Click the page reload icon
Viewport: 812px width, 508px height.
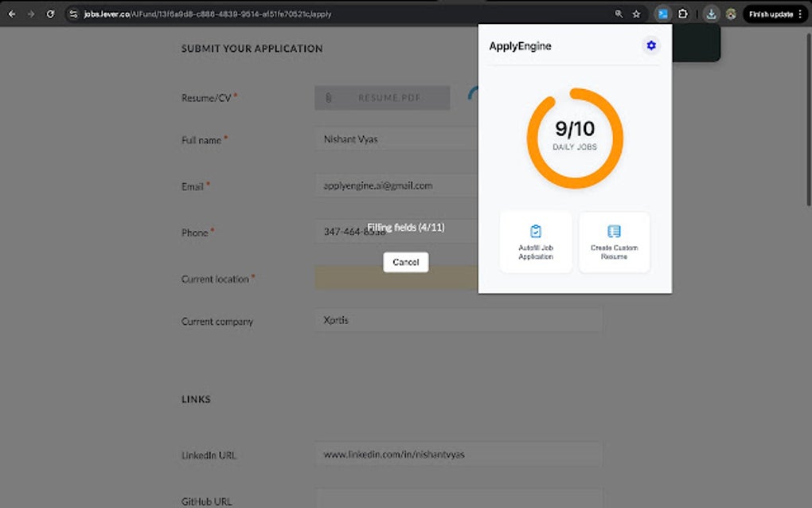[x=52, y=14]
